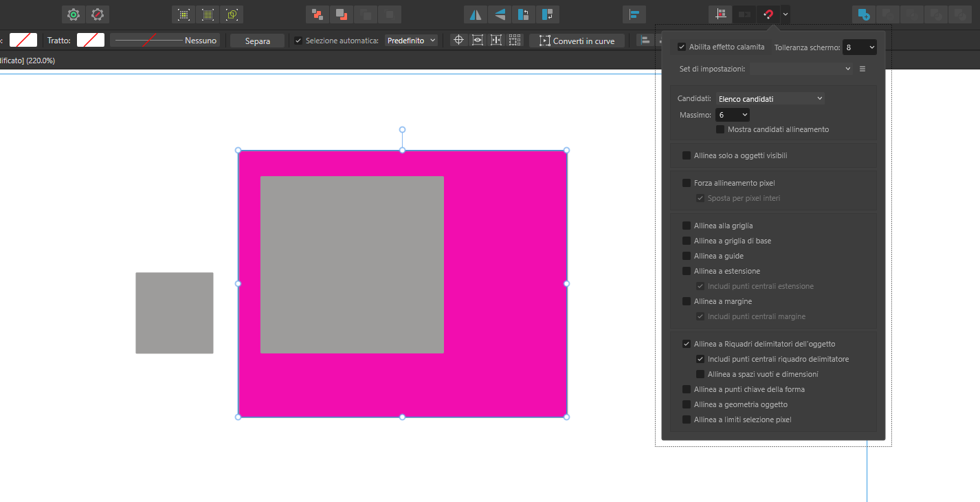Click the Separa button
Viewport: 980px width, 502px height.
(x=257, y=41)
